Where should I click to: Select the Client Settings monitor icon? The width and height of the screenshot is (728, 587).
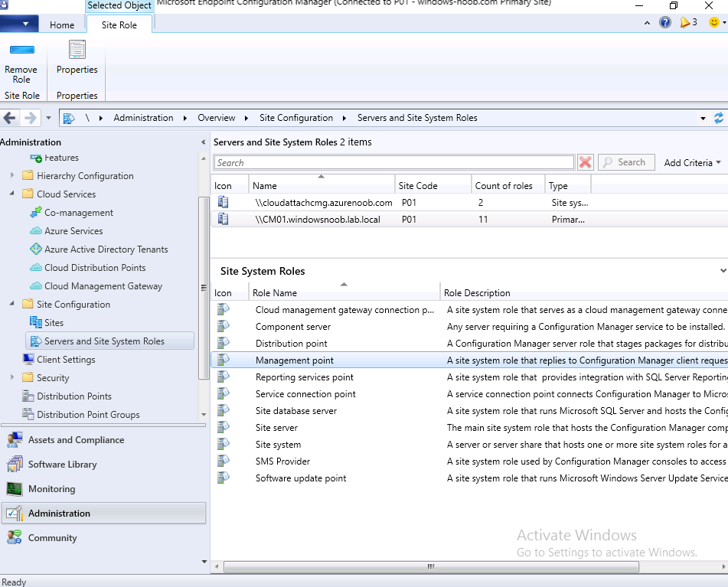click(28, 359)
